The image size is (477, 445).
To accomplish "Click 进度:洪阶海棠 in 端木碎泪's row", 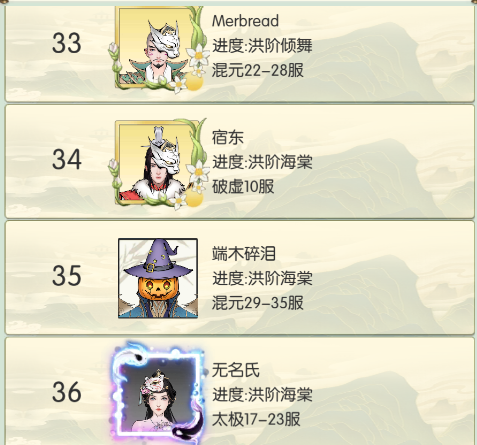I will click(x=262, y=278).
